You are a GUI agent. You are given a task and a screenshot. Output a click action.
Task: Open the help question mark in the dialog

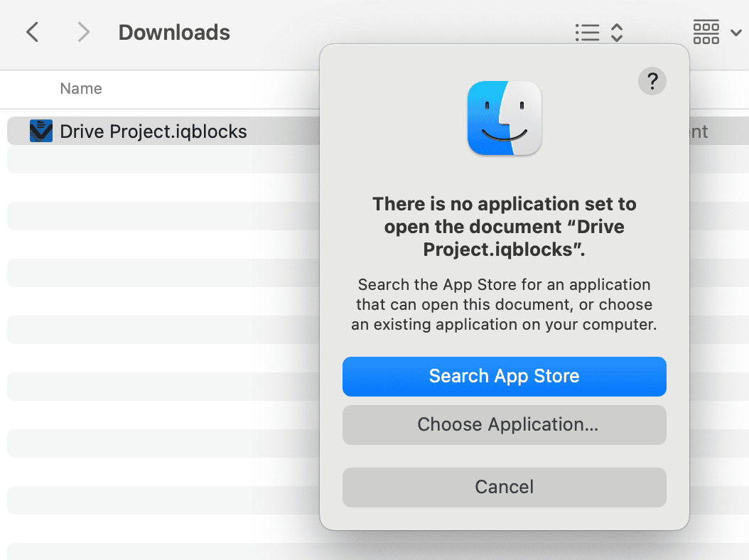pos(652,81)
